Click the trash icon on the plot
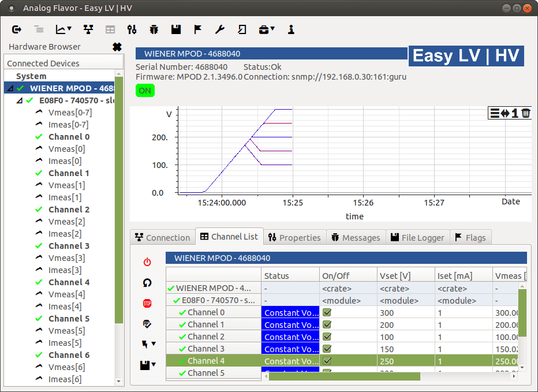 526,113
